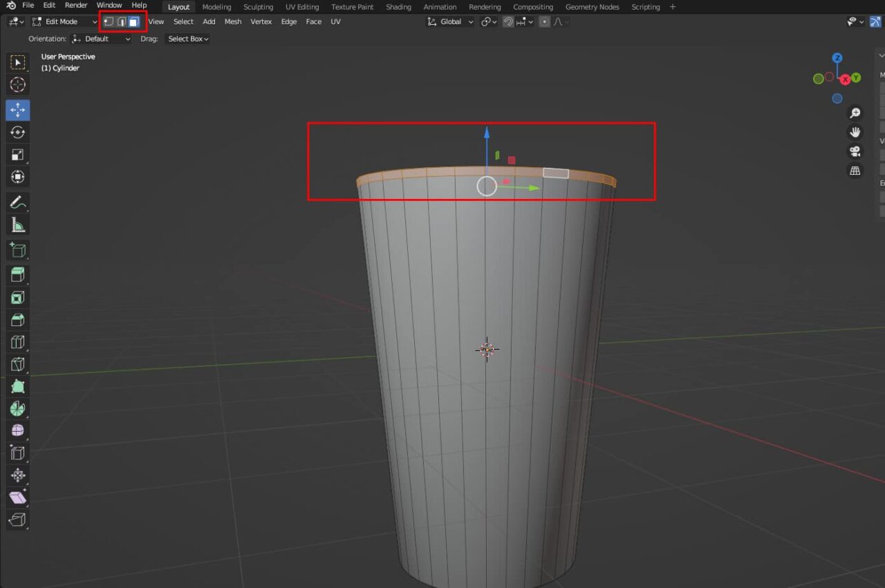The width and height of the screenshot is (885, 588).
Task: Select the Move tool
Action: [x=17, y=109]
